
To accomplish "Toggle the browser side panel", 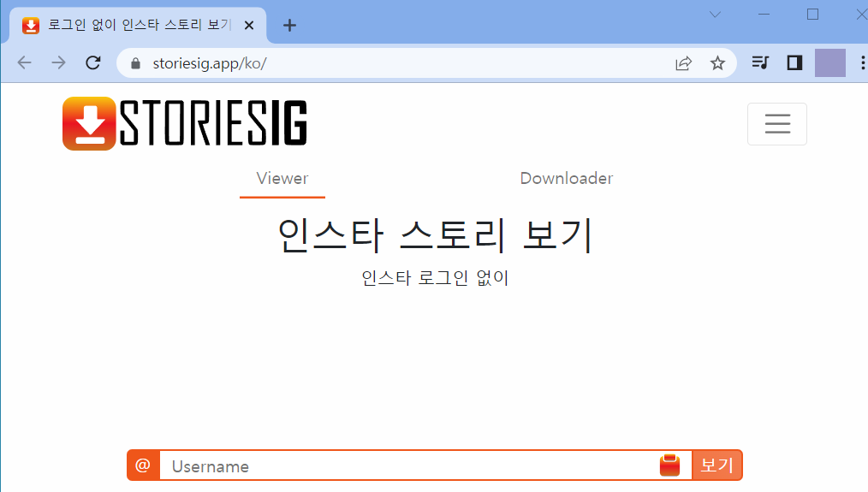I will (795, 63).
